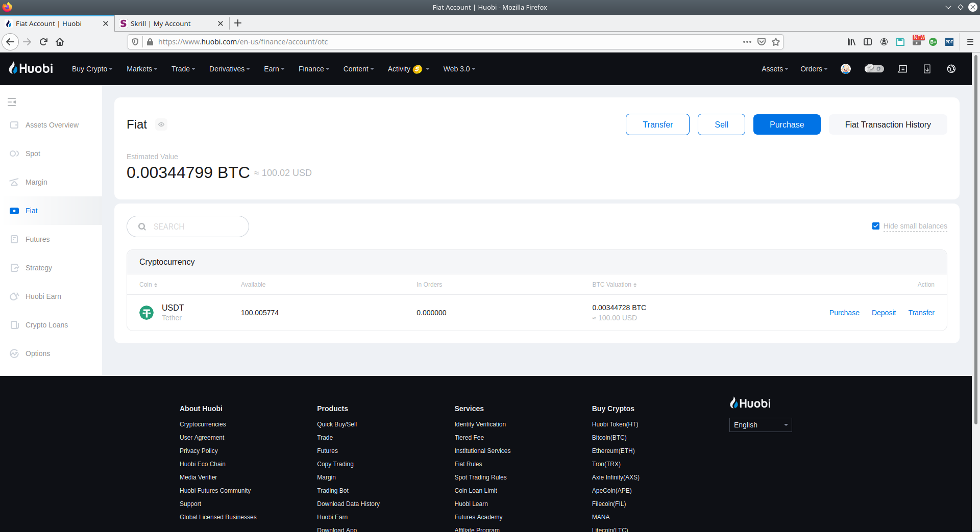
Task: Click the Activity coin badge icon
Action: point(418,69)
